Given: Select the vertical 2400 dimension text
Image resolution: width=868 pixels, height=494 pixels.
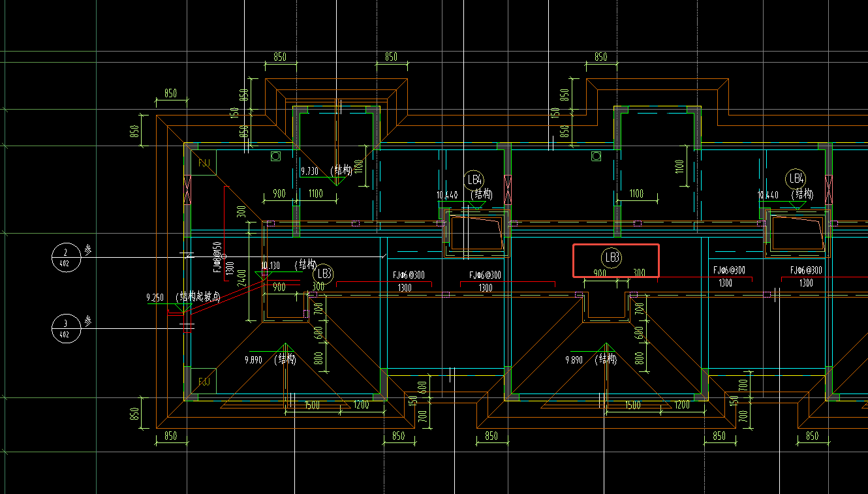Looking at the screenshot, I should coord(242,279).
